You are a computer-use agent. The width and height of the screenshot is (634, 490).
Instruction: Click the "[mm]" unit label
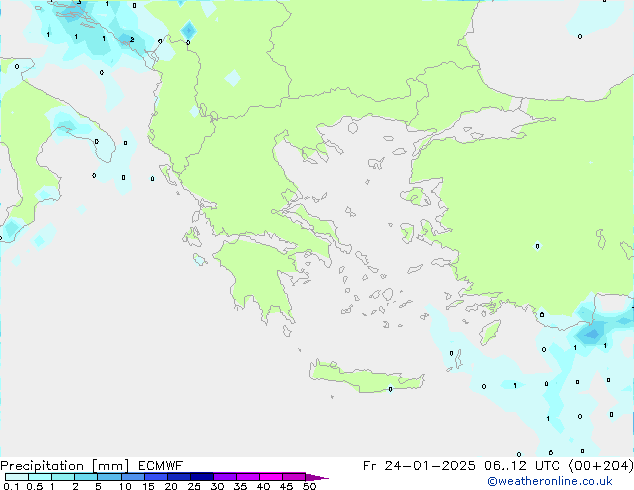[x=110, y=466]
